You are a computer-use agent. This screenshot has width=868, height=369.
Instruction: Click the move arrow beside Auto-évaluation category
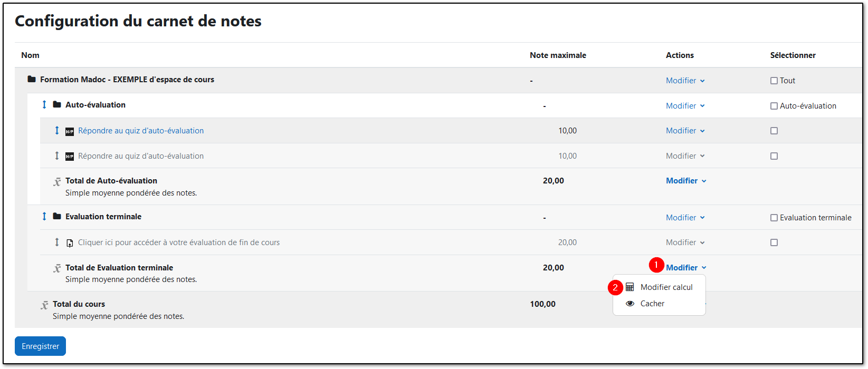[x=44, y=105]
